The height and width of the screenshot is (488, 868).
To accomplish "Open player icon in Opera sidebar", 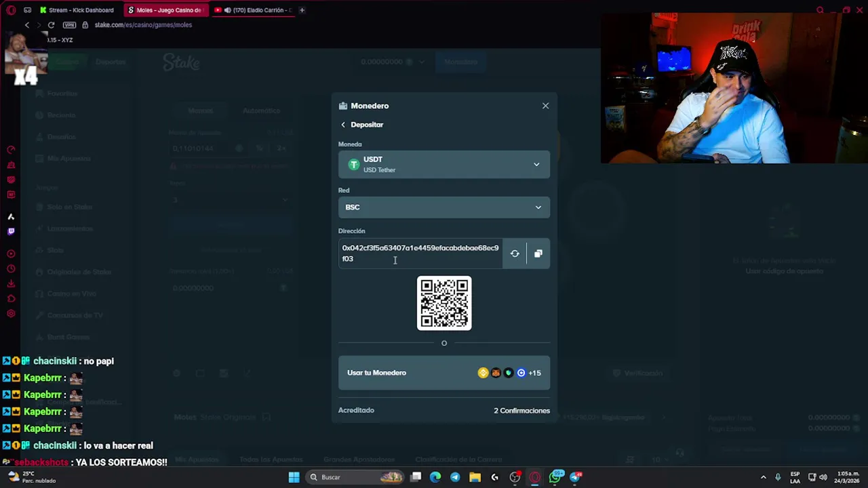I will pos(11,254).
